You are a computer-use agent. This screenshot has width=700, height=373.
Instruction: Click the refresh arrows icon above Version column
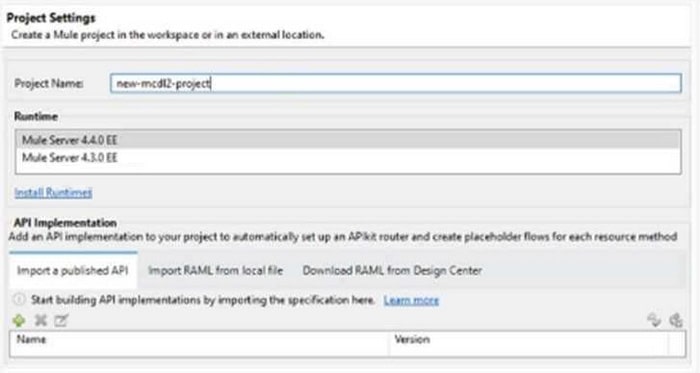coord(654,319)
